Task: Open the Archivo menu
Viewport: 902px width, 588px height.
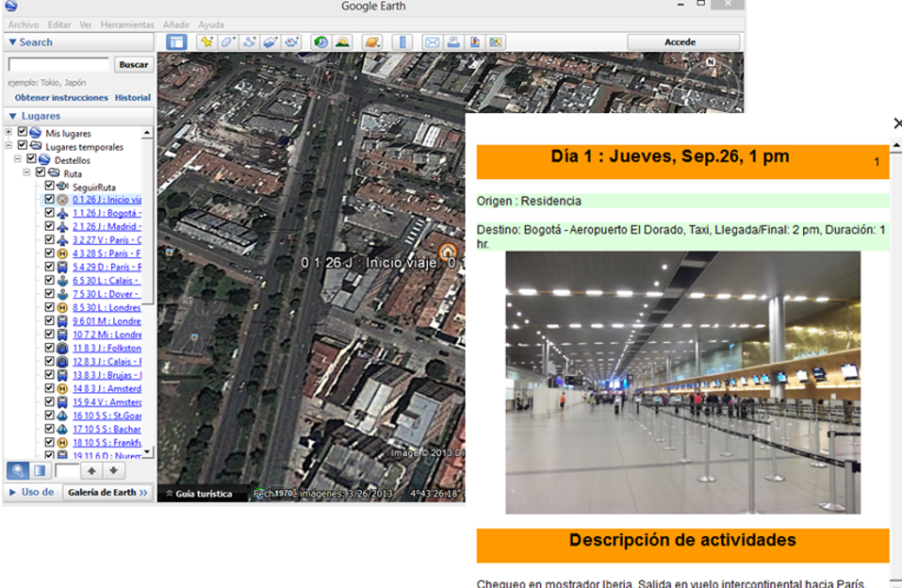Action: tap(24, 24)
